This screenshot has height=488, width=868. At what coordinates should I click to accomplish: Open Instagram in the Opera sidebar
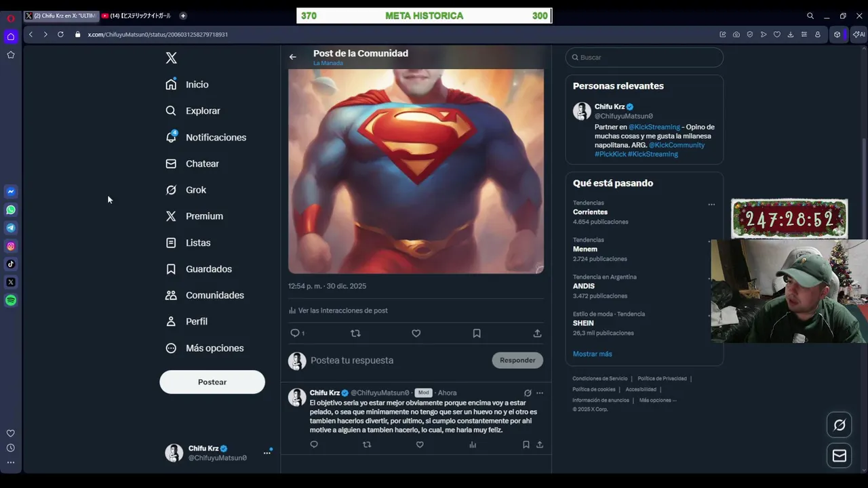click(11, 247)
